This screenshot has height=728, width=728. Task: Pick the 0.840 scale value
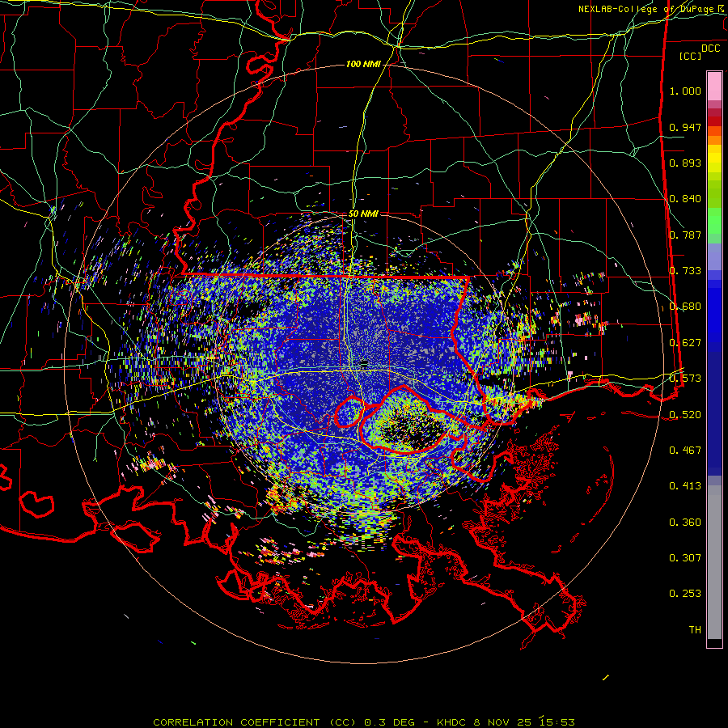685,199
